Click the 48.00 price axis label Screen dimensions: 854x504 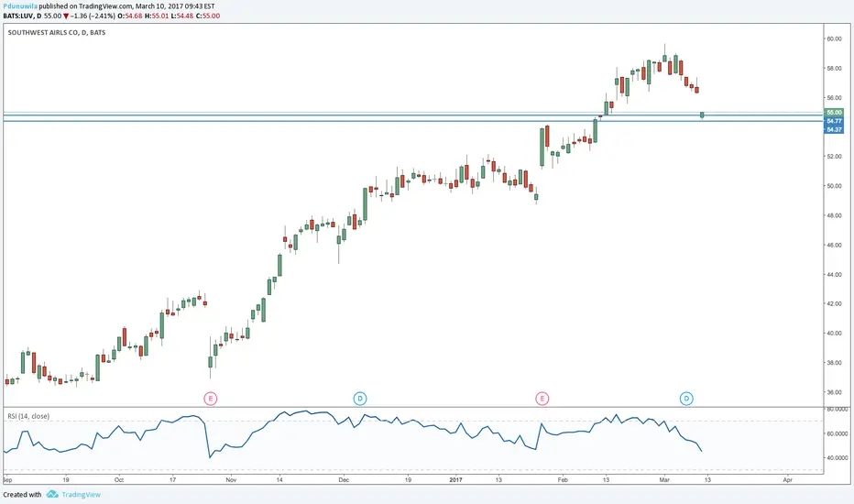pos(835,215)
